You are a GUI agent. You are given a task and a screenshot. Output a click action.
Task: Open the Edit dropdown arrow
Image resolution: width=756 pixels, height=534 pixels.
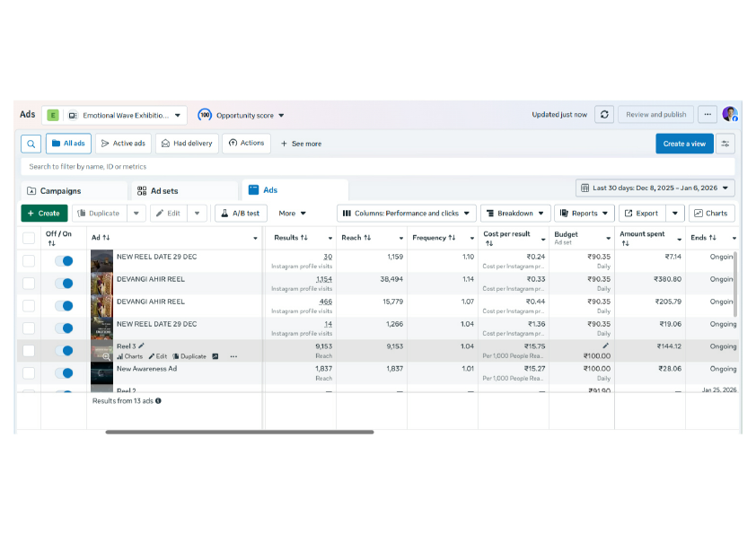pos(197,213)
